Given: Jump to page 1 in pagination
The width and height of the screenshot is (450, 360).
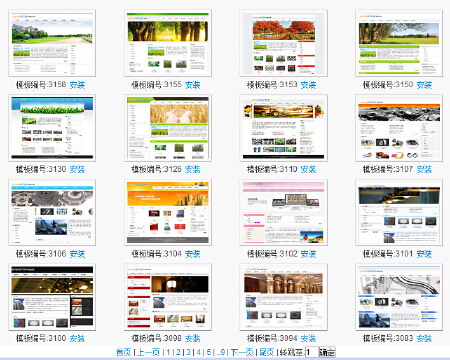Looking at the screenshot, I should 168,352.
